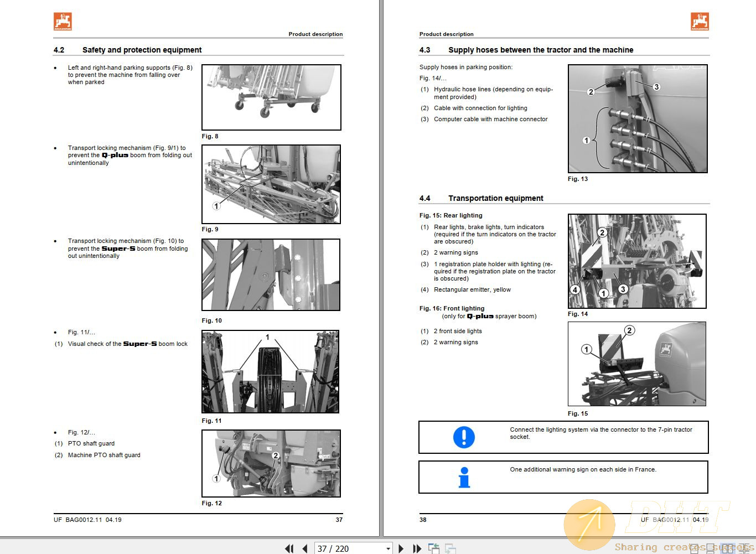Click 'Product description' header on page 37
Image resolution: width=756 pixels, height=554 pixels.
click(315, 34)
